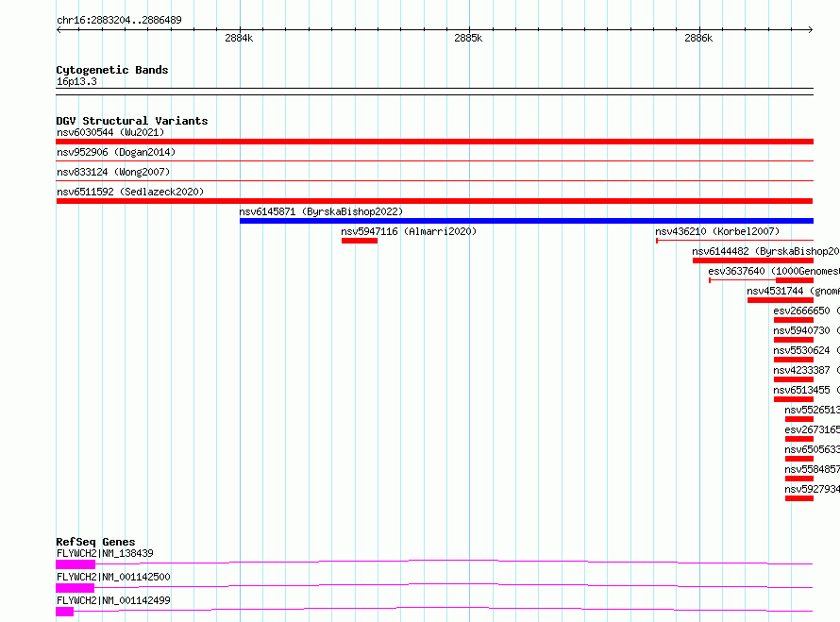Click the Cytogenetic Bands track title
The image size is (840, 622).
click(112, 70)
